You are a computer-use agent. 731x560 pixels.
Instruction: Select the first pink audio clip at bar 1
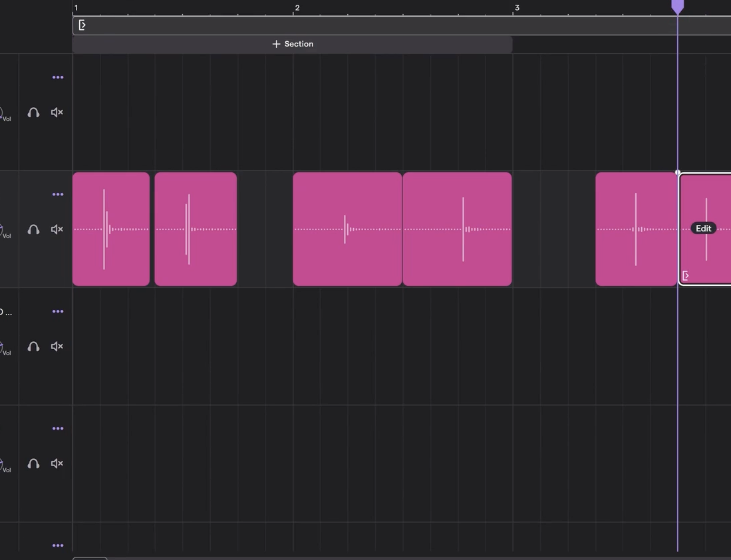point(111,229)
